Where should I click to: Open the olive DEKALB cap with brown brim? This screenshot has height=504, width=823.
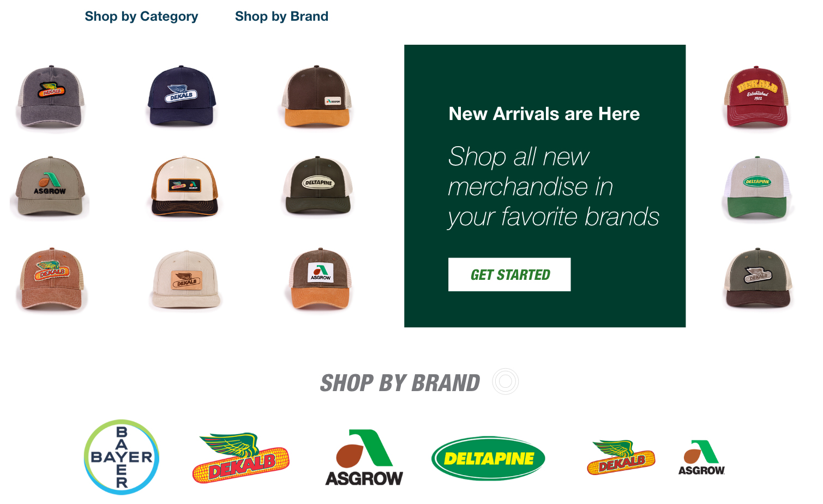click(758, 278)
